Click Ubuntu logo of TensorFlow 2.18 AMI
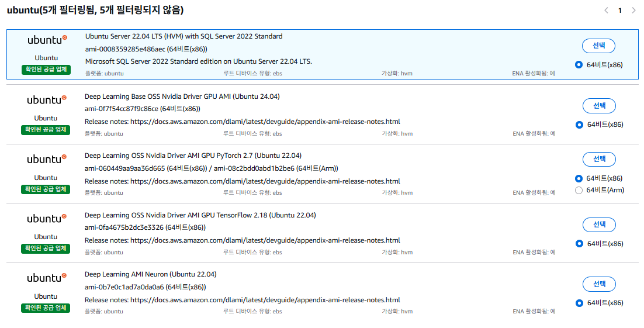This screenshot has height=328, width=644. click(46, 218)
